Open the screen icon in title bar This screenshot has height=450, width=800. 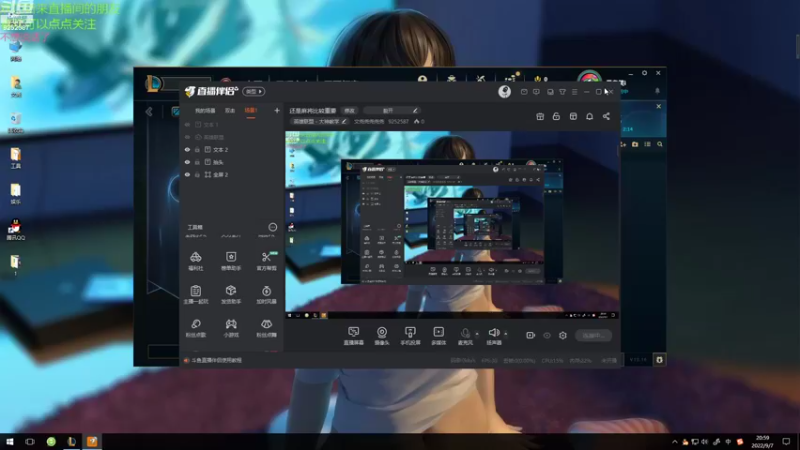[x=550, y=92]
